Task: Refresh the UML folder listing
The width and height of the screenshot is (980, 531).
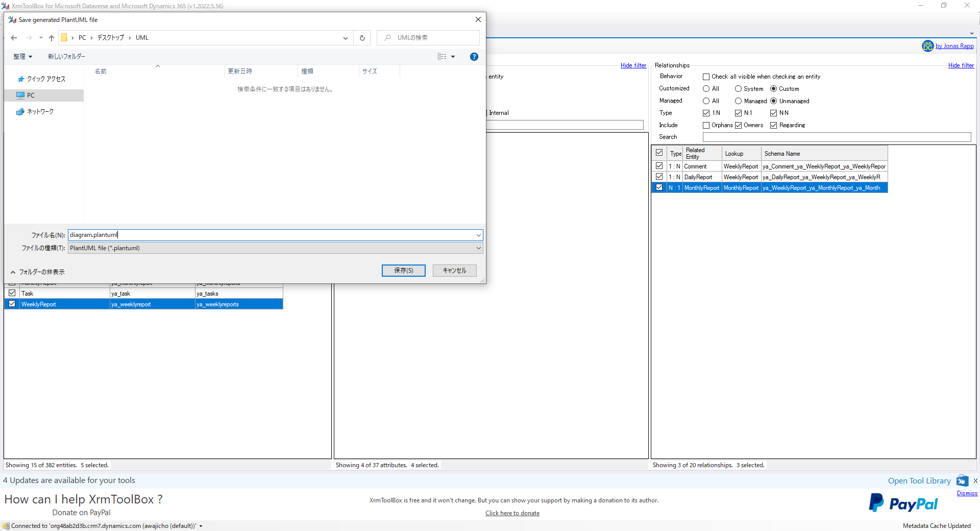Action: (x=362, y=38)
